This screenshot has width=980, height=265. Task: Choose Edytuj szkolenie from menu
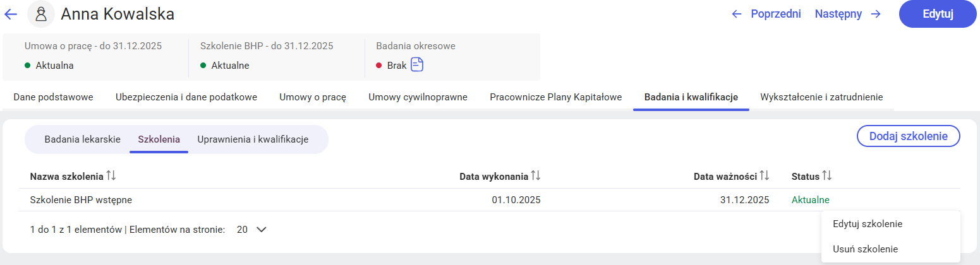point(867,224)
